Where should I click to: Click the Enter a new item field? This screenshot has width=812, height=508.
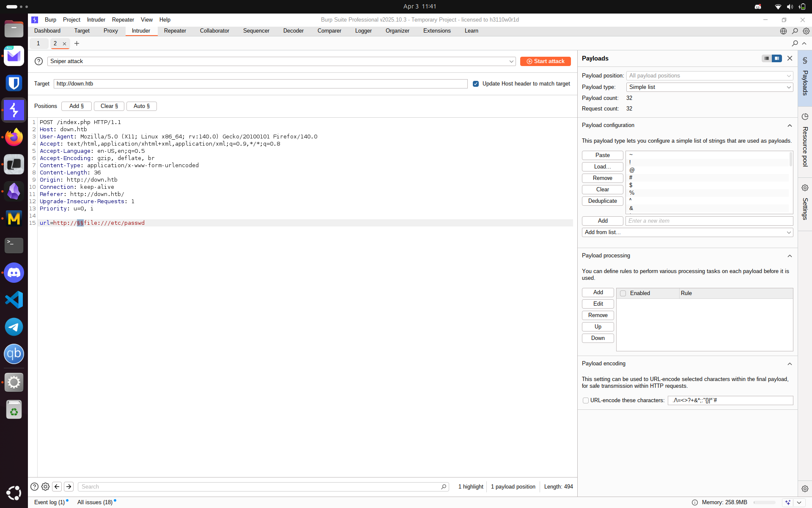pyautogui.click(x=709, y=221)
